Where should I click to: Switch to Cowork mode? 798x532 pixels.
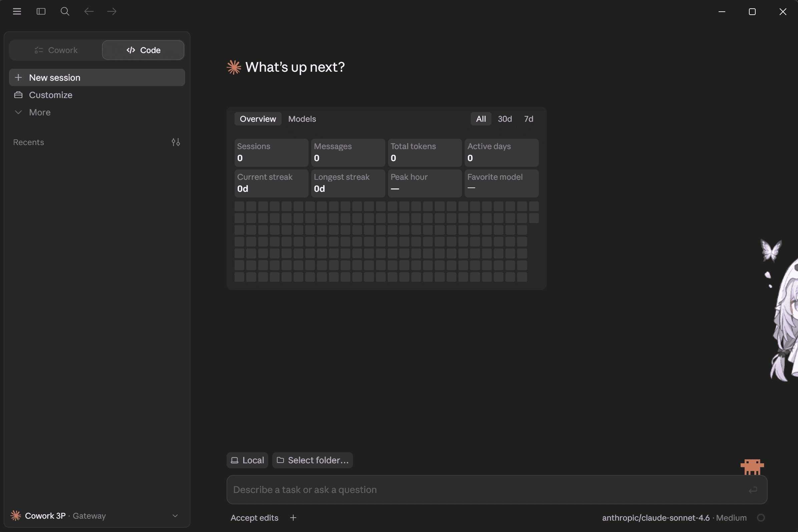click(x=56, y=50)
